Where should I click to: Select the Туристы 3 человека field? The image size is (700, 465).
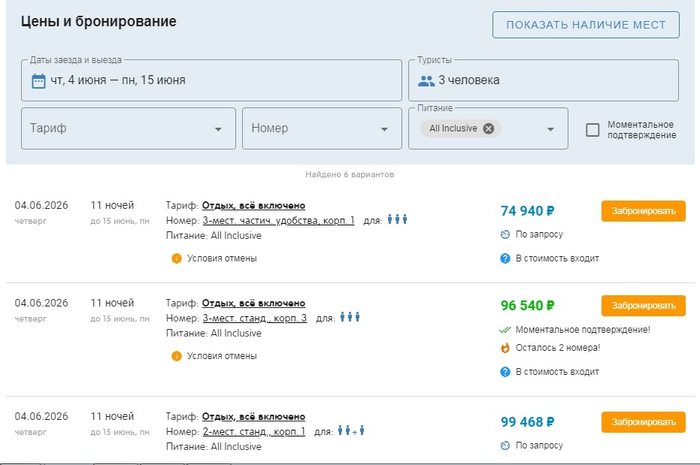[550, 80]
